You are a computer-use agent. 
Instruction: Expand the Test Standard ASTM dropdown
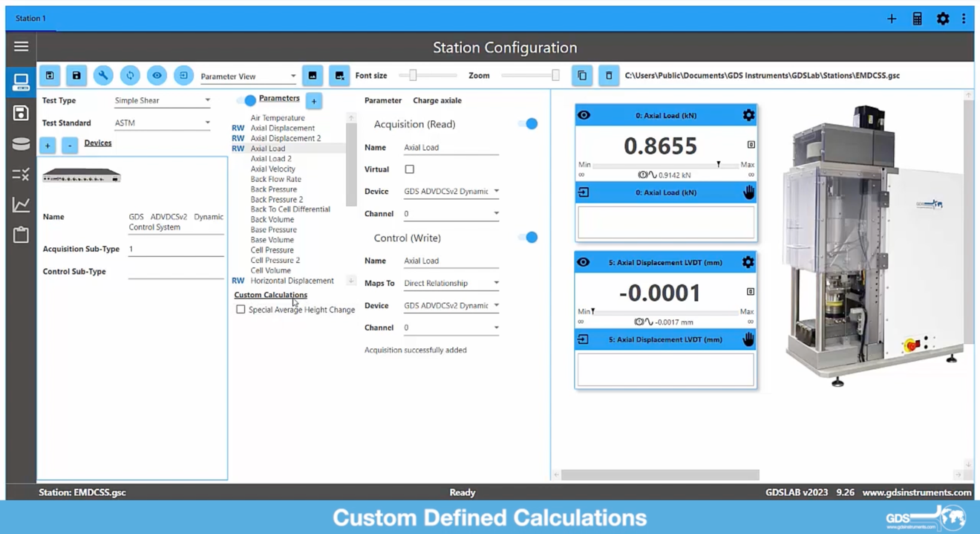[x=163, y=123]
